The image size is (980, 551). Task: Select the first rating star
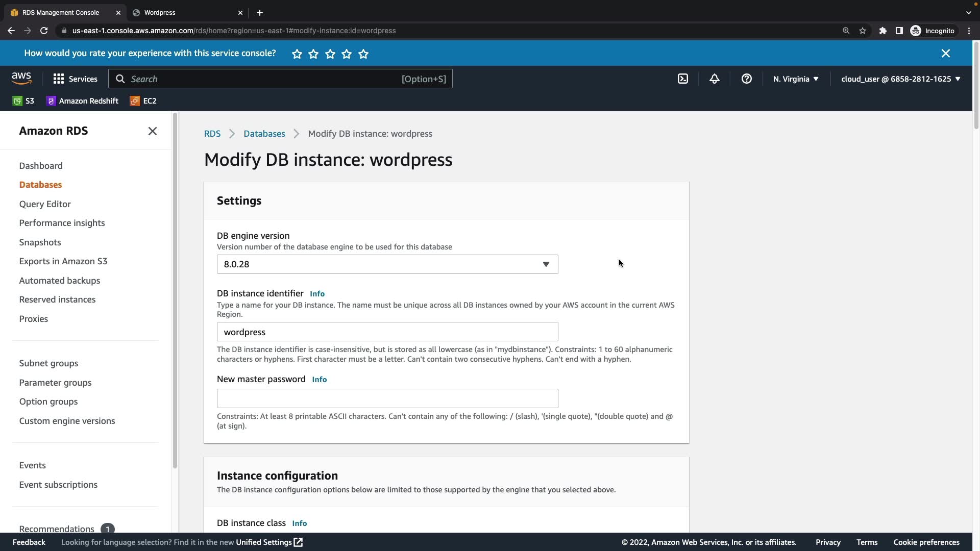click(297, 54)
